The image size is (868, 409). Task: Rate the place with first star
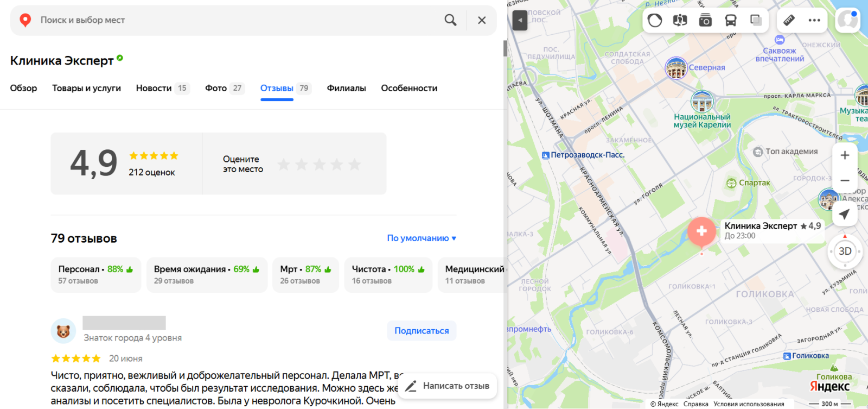(x=284, y=164)
